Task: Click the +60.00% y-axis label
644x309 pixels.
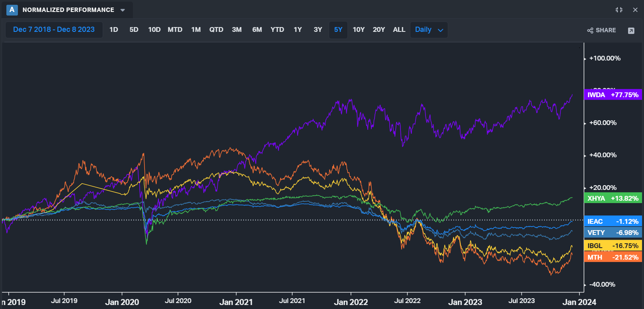Action: point(603,123)
